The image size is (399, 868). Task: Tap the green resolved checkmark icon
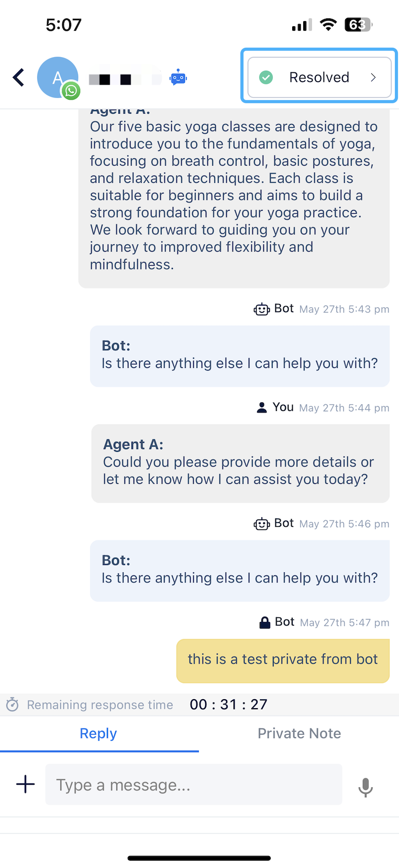(266, 78)
